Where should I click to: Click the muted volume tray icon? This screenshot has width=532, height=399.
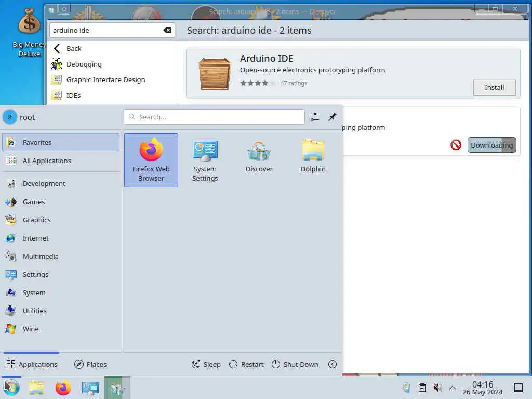coord(437,388)
